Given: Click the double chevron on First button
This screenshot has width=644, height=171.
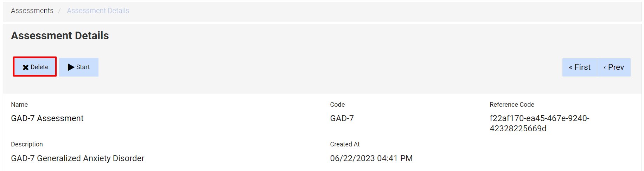Looking at the screenshot, I should click(570, 67).
